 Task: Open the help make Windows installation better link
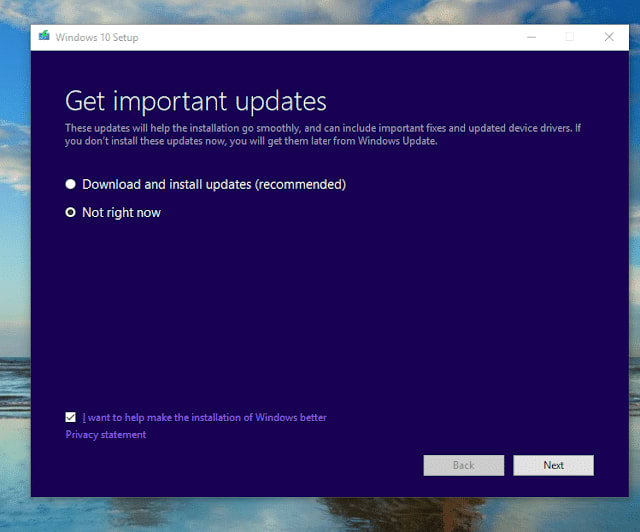click(204, 417)
